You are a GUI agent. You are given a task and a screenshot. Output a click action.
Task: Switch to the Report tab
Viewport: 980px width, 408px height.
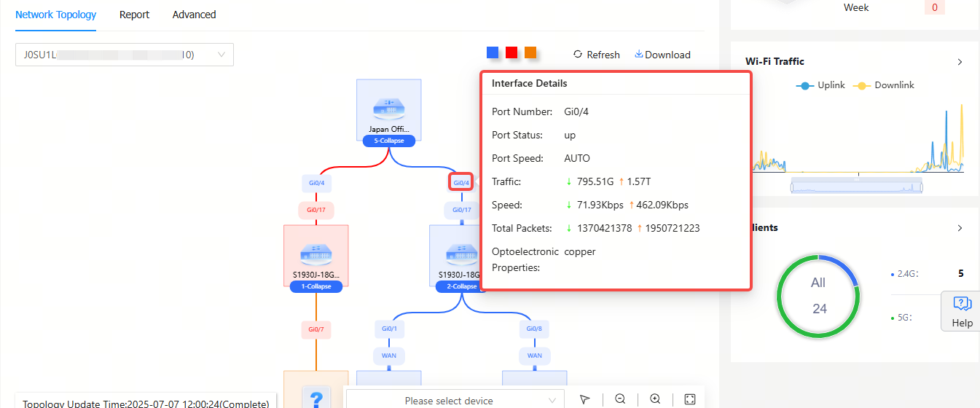[134, 15]
